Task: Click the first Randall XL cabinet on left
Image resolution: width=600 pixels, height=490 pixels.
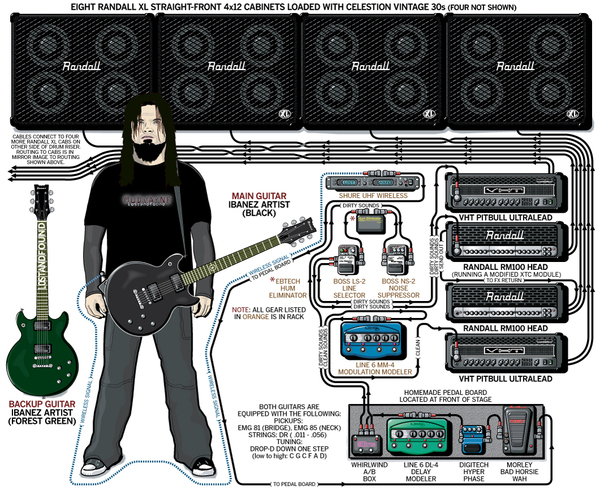Action: [x=82, y=71]
